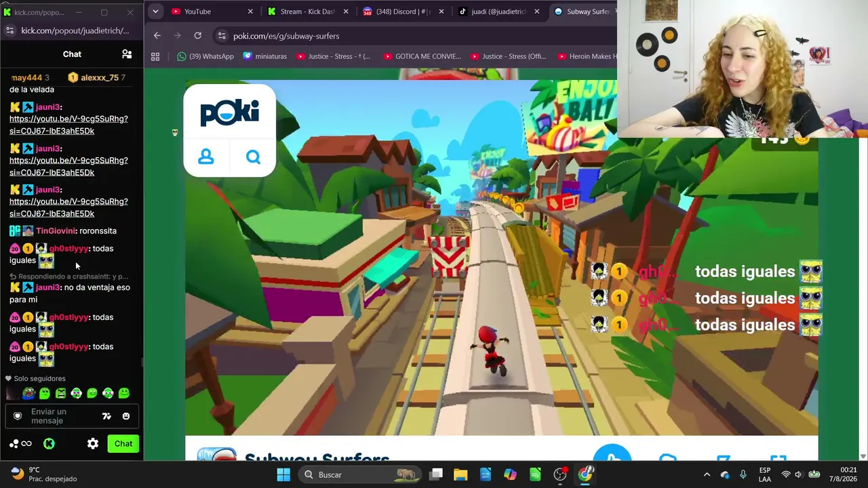
Task: Open the volume speaker tray icon
Action: 798,474
